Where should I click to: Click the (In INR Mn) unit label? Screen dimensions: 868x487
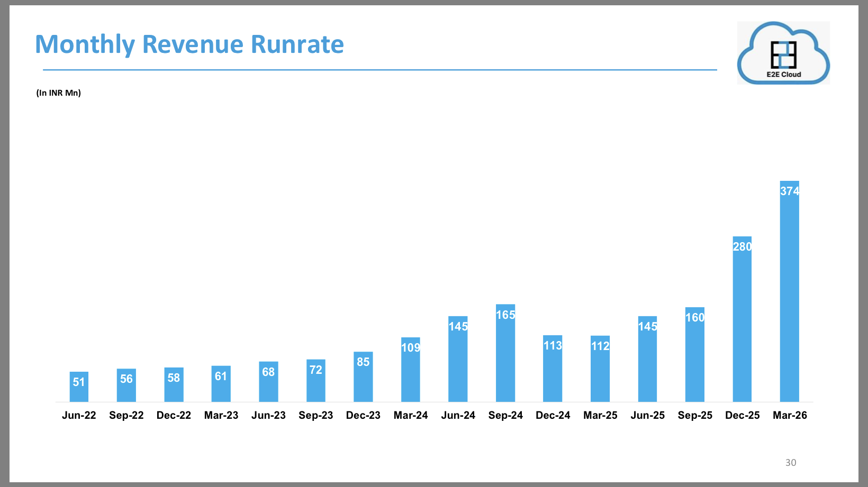[58, 93]
